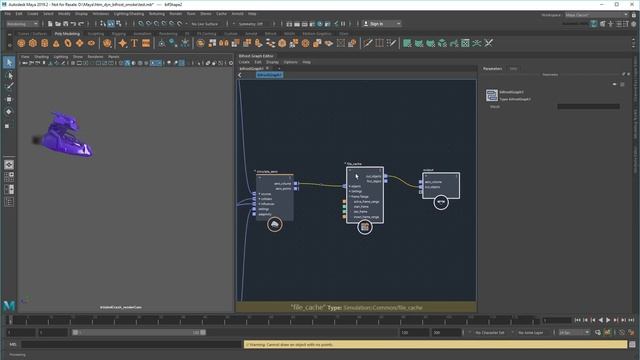Go to end of playback range
The image size is (640, 360).
coord(631,320)
